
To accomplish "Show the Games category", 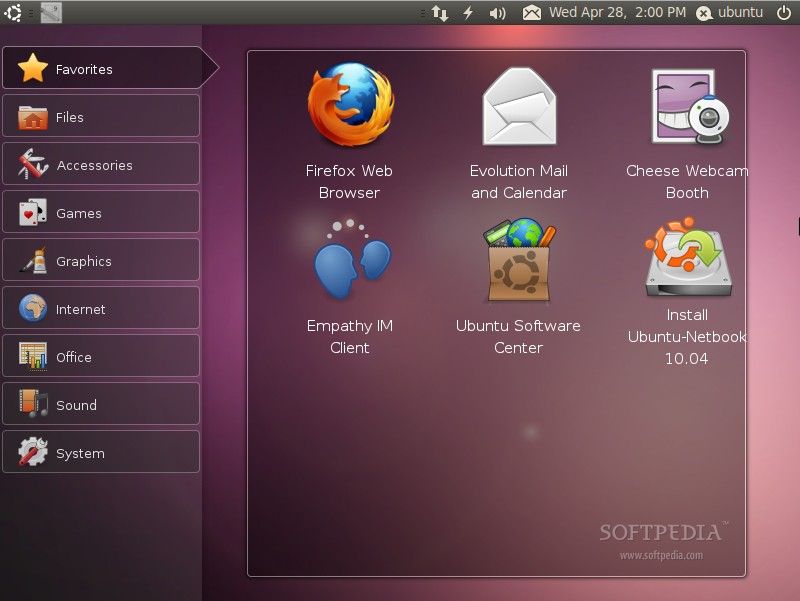I will tap(101, 212).
